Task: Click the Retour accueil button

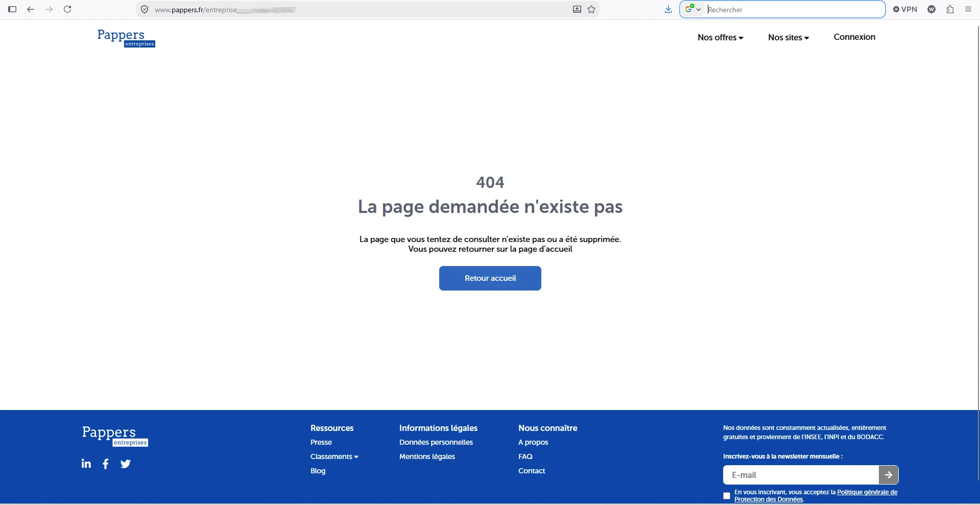Action: pyautogui.click(x=490, y=278)
